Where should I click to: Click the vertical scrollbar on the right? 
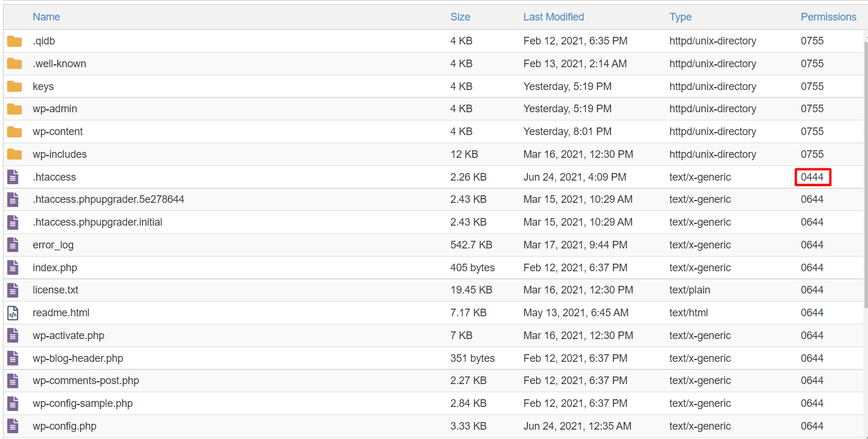(865, 175)
